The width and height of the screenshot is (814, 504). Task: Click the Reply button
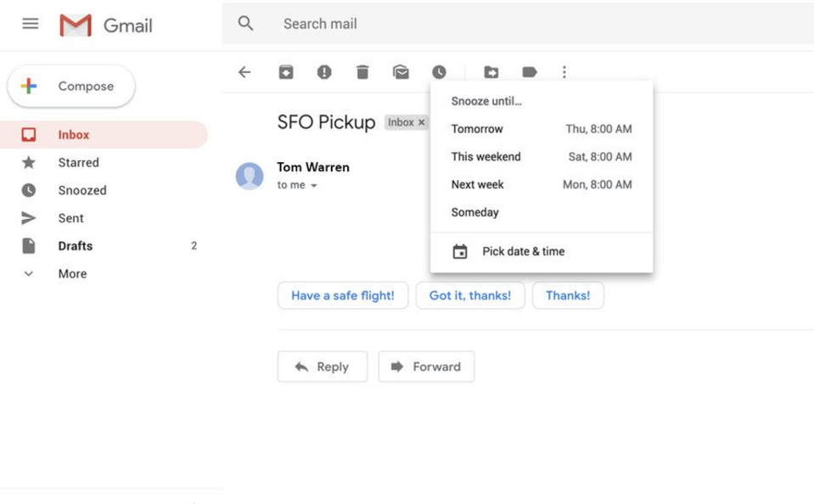(322, 367)
